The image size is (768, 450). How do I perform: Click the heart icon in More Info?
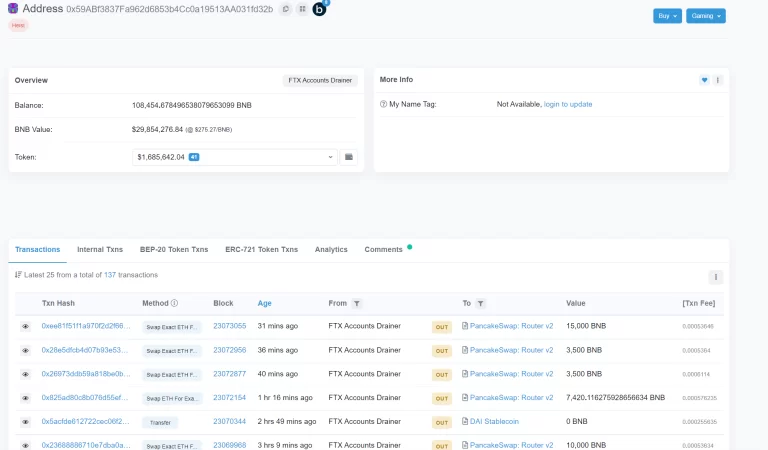click(x=704, y=80)
